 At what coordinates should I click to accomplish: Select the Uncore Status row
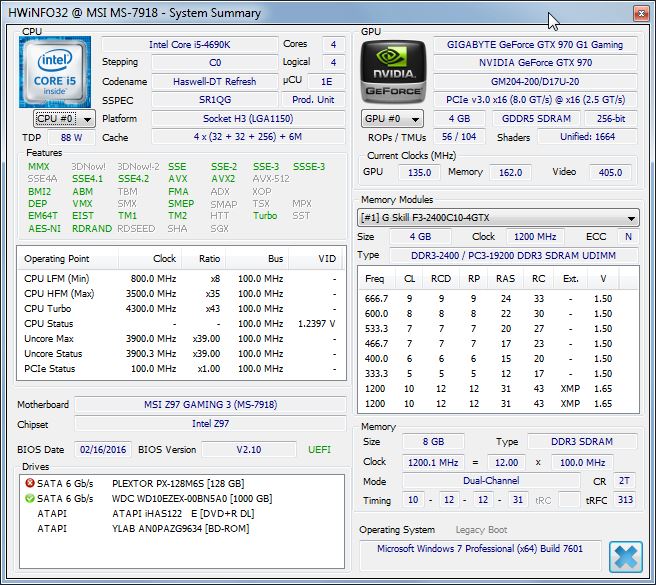(180, 354)
